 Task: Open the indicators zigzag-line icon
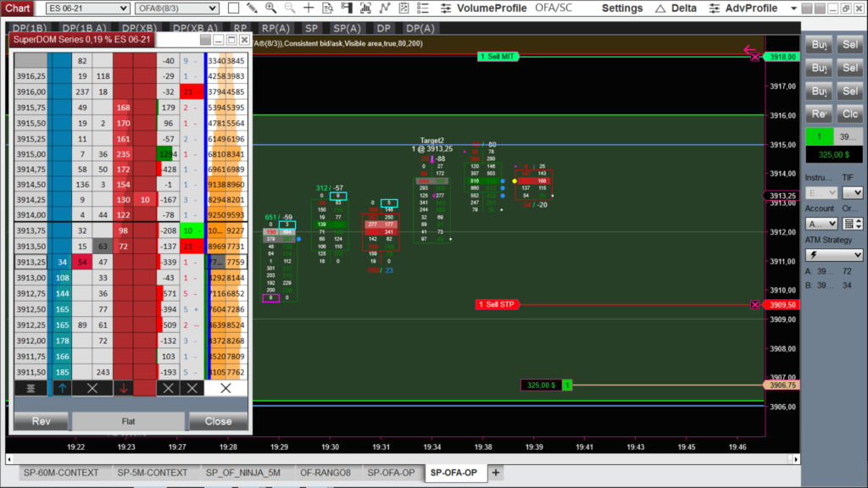coord(385,8)
